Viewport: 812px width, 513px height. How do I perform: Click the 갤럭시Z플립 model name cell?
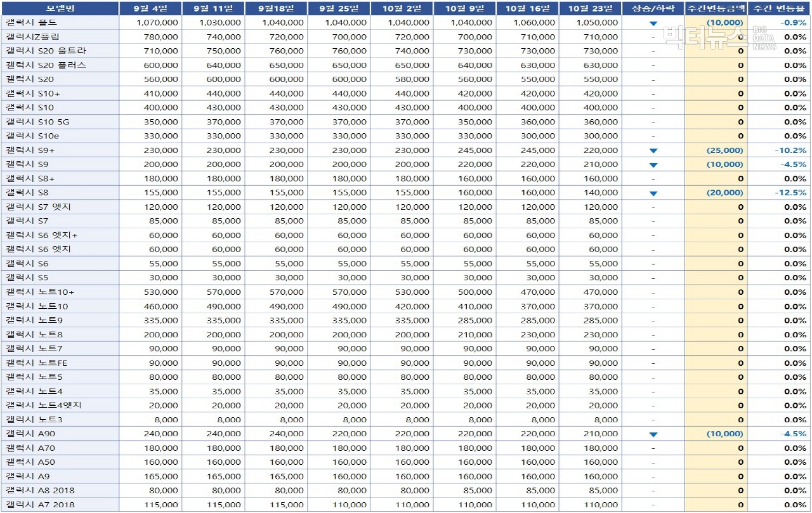click(x=60, y=37)
